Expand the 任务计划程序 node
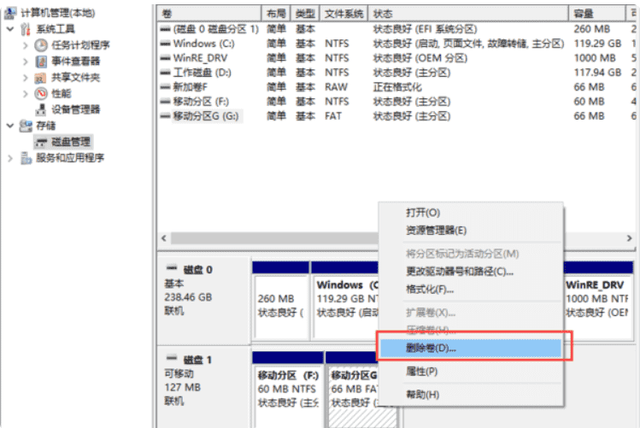640x428 pixels. [25, 45]
